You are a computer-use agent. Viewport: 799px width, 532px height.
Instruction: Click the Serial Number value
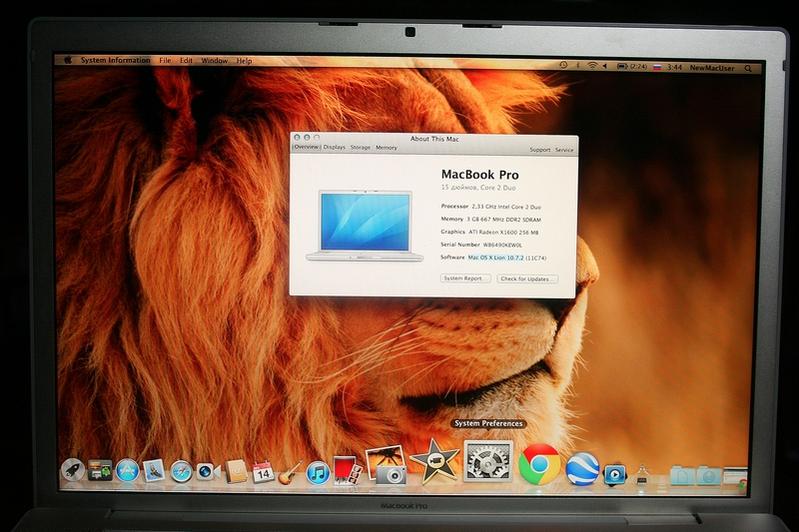[x=502, y=245]
